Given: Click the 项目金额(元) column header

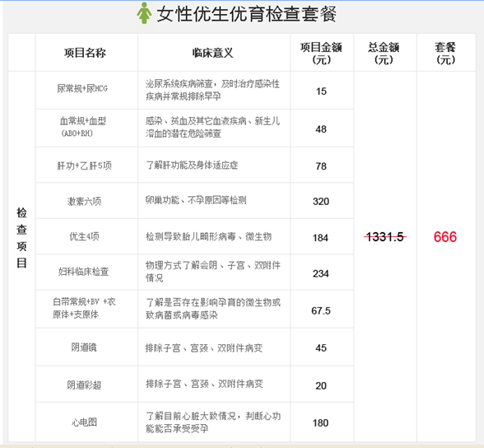Looking at the screenshot, I should (321, 53).
